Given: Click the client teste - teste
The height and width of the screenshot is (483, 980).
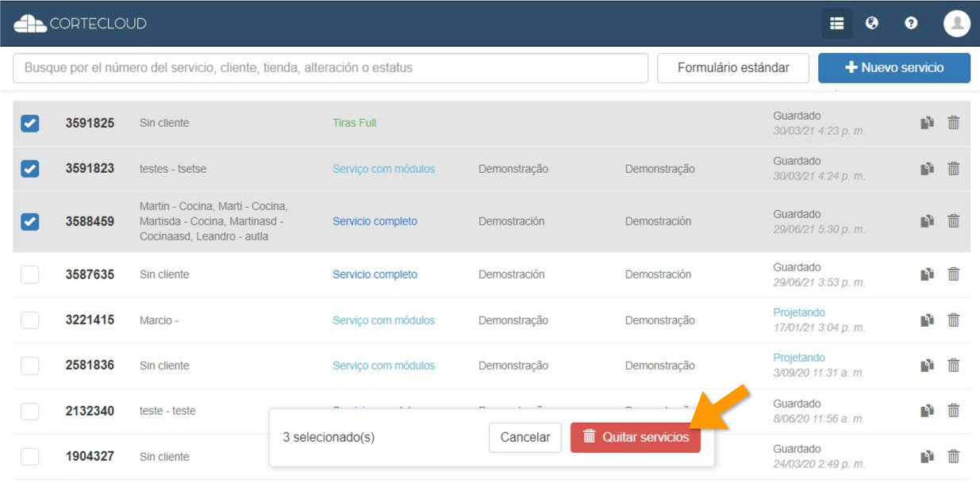Looking at the screenshot, I should point(167,411).
